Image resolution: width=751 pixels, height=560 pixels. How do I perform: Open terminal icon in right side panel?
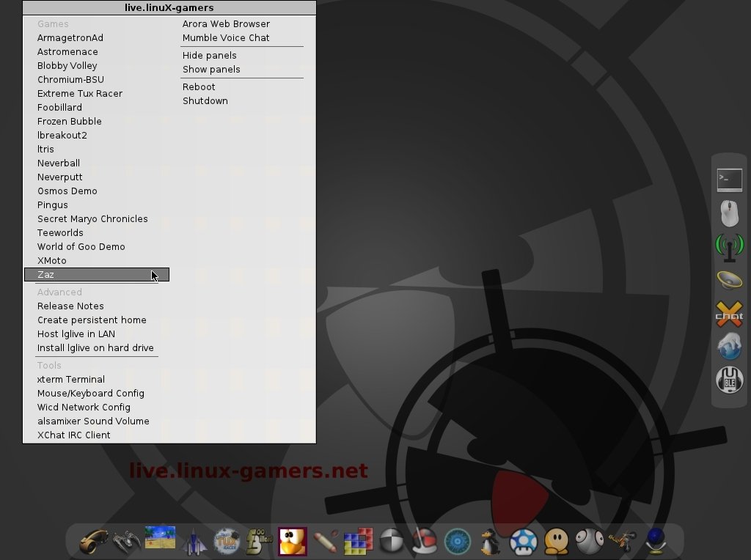(x=730, y=180)
